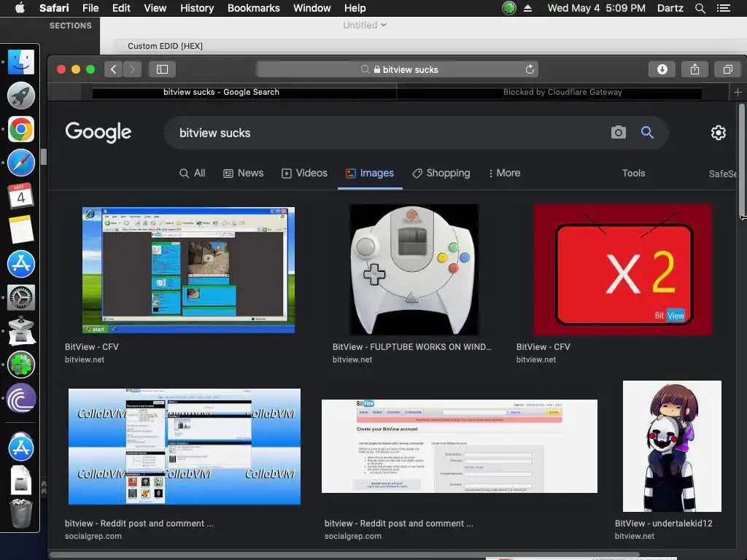
Task: Open Safari compass icon in Dock
Action: tap(21, 163)
